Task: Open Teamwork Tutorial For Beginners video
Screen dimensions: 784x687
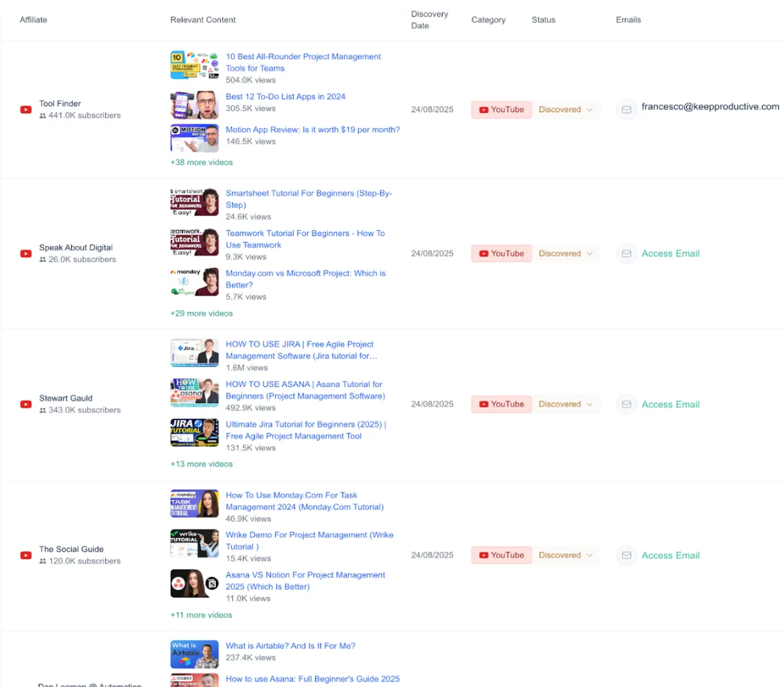Action: click(x=305, y=239)
